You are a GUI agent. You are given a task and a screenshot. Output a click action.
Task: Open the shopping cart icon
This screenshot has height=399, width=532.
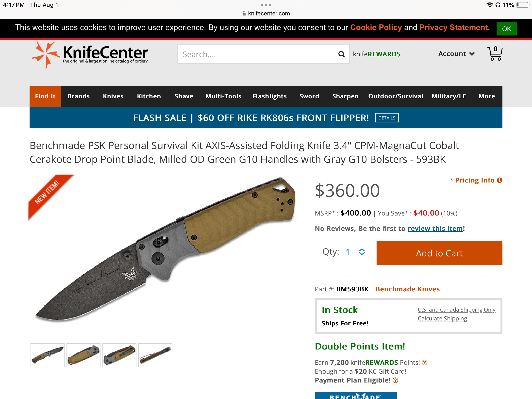495,53
